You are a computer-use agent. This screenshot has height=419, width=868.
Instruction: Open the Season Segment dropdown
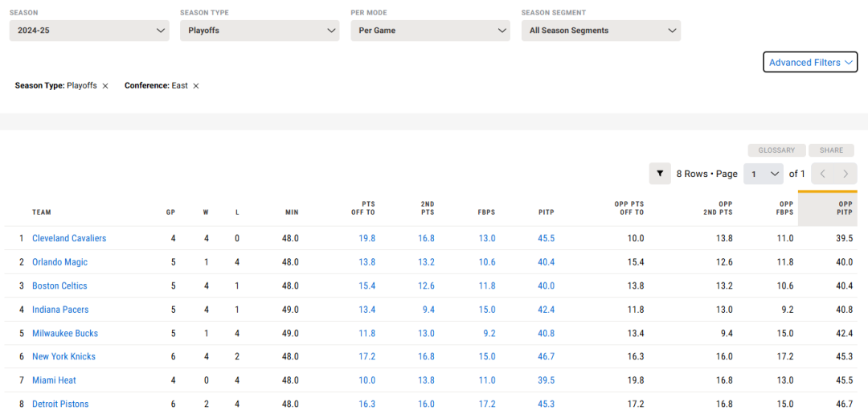[x=601, y=31]
